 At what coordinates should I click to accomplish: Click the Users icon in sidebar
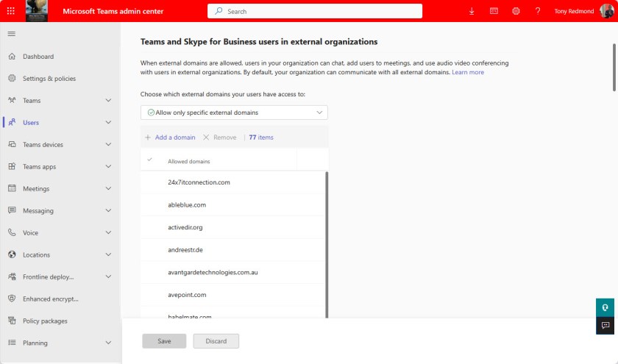(x=12, y=123)
